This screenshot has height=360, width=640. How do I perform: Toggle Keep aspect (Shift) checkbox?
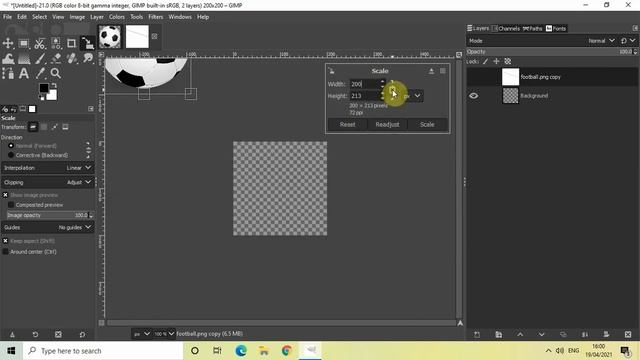pyautogui.click(x=5, y=241)
